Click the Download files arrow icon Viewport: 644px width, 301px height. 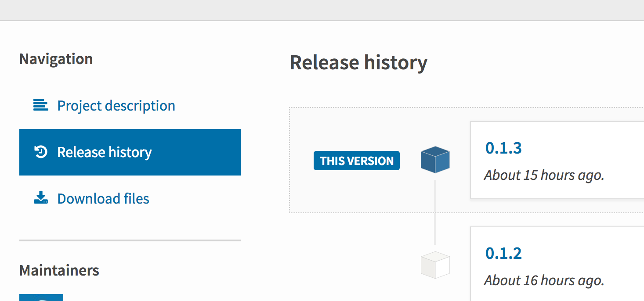click(x=40, y=198)
